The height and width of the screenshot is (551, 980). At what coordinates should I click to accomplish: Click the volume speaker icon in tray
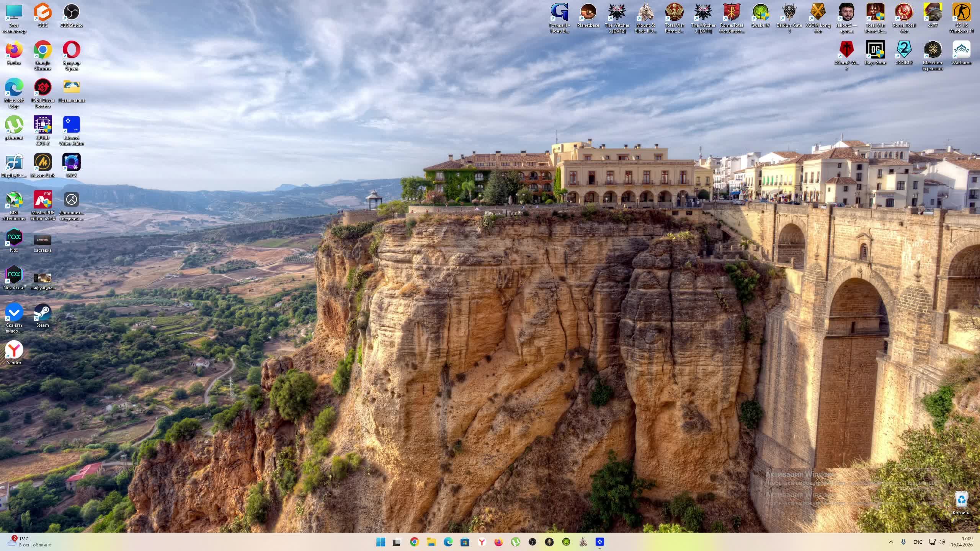(942, 542)
